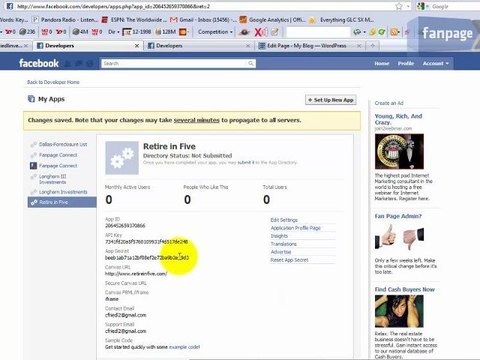Open the Google Analytics bookmark
This screenshot has width=480, height=360.
click(x=272, y=20)
